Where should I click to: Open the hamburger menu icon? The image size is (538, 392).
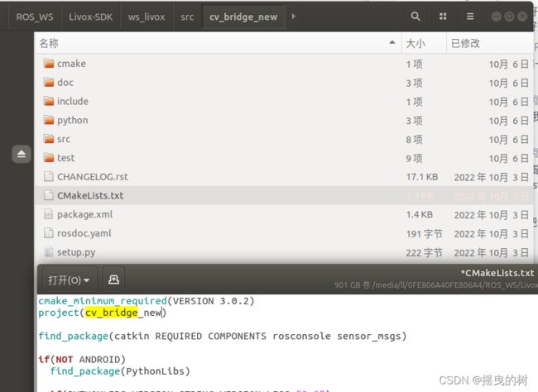(470, 16)
